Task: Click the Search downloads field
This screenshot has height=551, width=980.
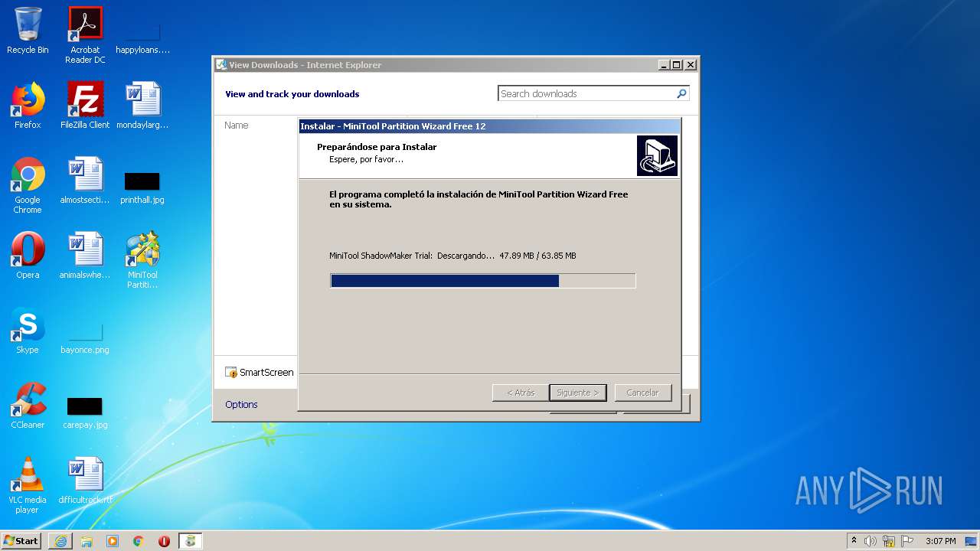Action: pos(586,93)
